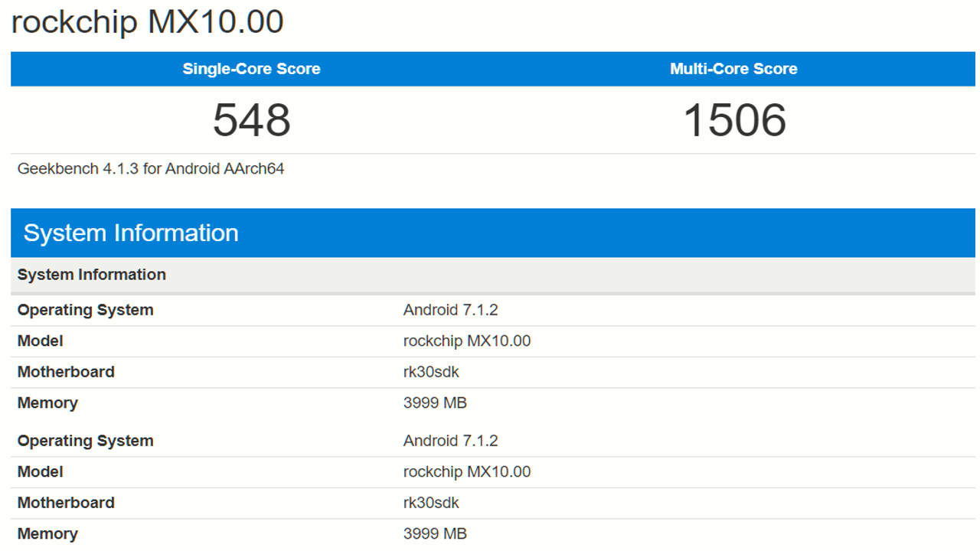Click the first Operating System label
Screen dimensions: 980x551
(x=86, y=310)
